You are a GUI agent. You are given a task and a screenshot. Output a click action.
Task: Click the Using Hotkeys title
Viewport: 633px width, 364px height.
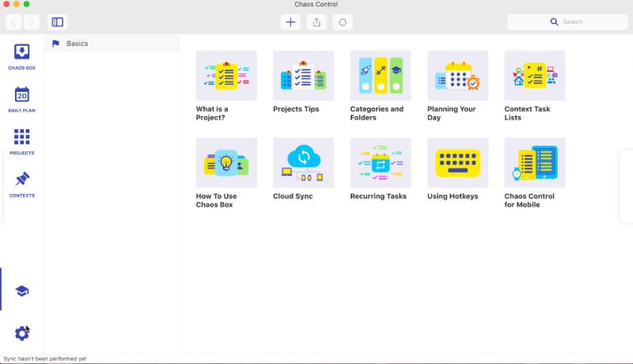click(x=453, y=196)
